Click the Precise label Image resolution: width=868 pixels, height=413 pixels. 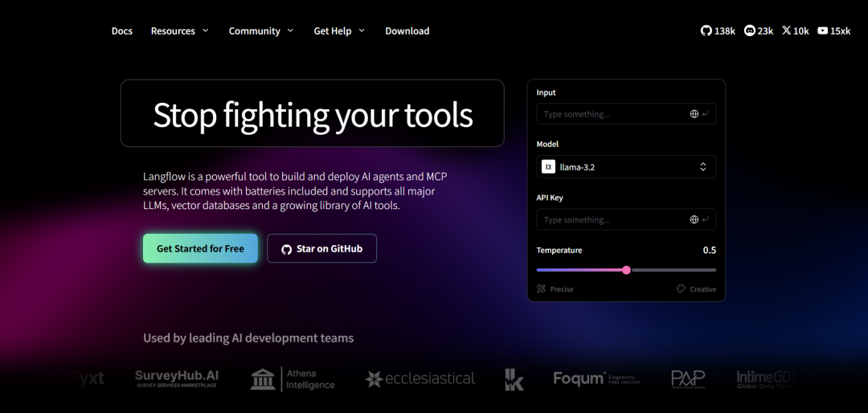(x=562, y=289)
